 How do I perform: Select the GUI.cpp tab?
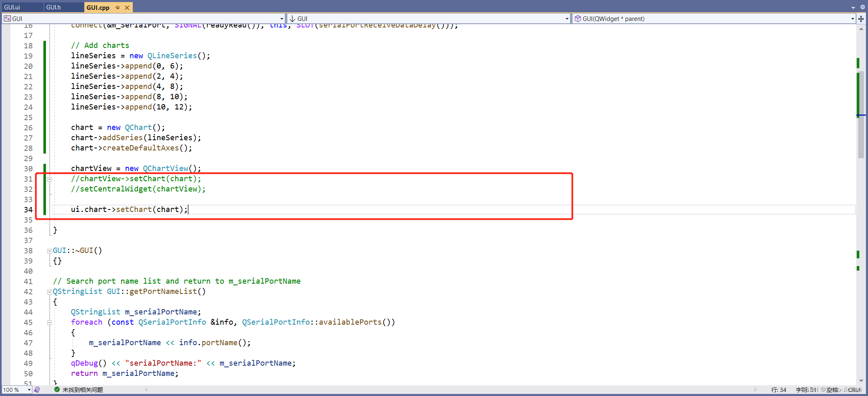98,7
